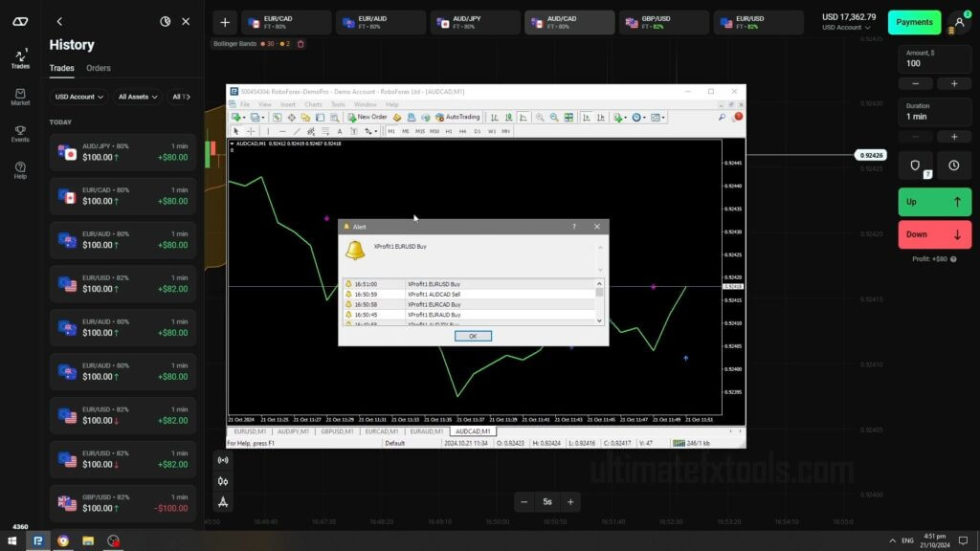980x551 pixels.
Task: Click the Payments button
Action: pyautogui.click(x=913, y=21)
